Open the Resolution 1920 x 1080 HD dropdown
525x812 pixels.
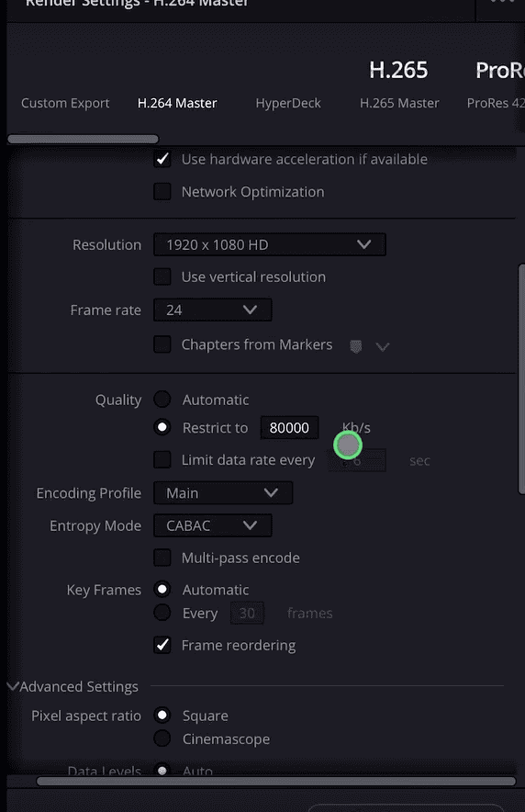[270, 244]
